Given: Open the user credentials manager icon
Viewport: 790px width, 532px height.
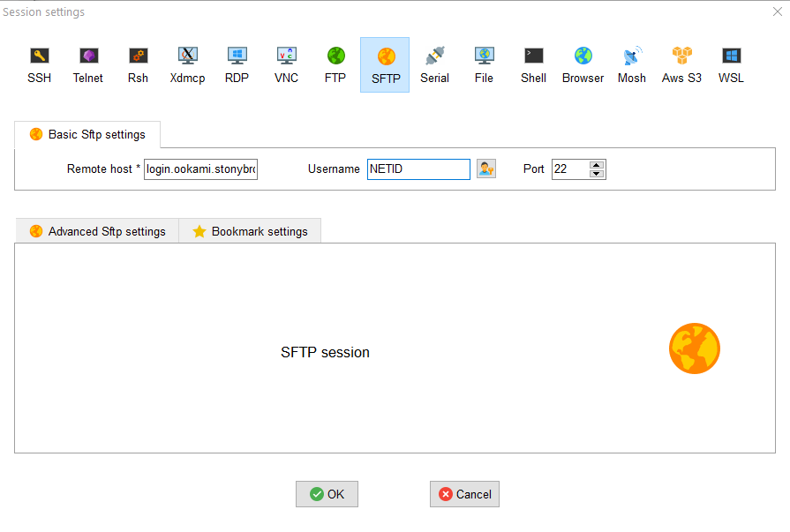Looking at the screenshot, I should [x=486, y=169].
